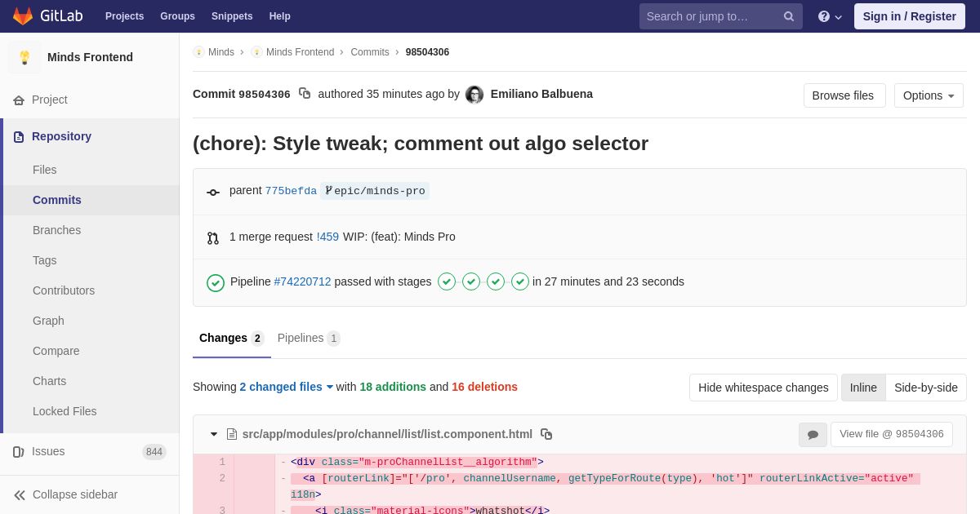Click the fourth pipeline stage status icon

coord(520,281)
